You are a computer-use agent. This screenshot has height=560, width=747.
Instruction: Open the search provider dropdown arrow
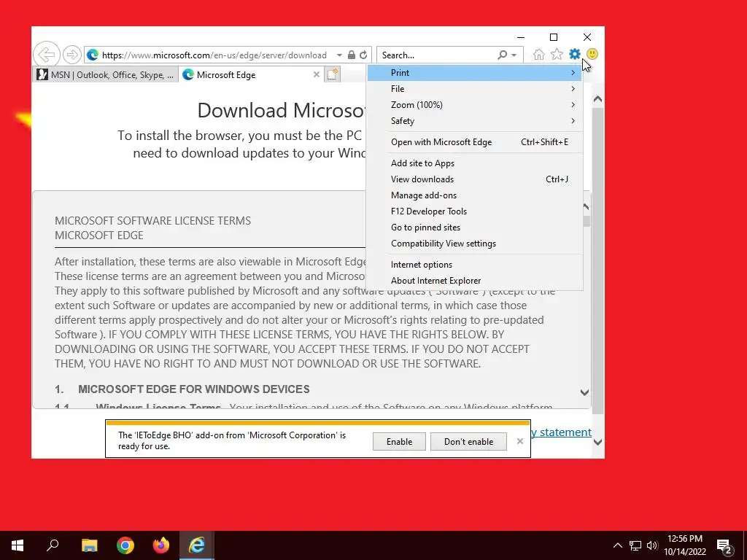514,55
